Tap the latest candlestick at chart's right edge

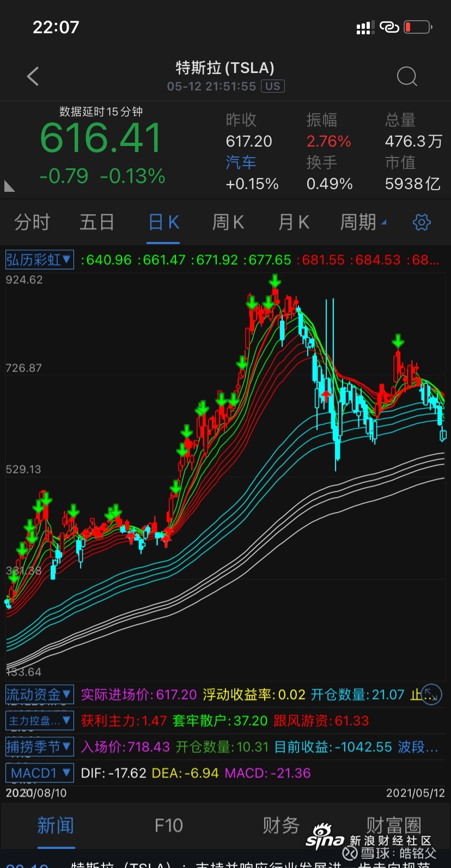coord(443,435)
